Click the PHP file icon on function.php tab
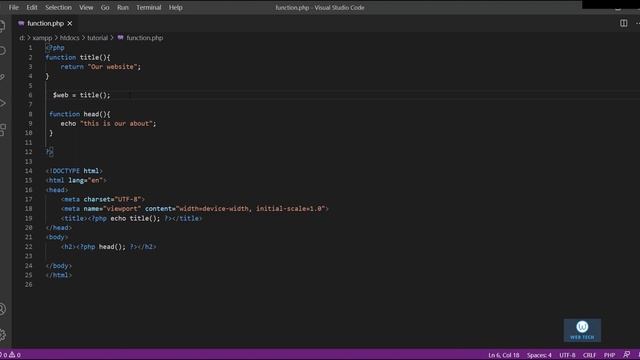 click(x=21, y=24)
